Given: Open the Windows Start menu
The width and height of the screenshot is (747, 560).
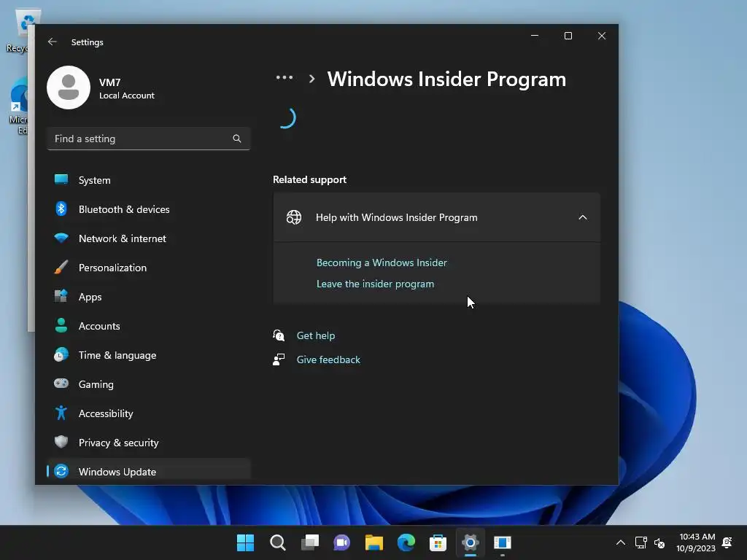Looking at the screenshot, I should (245, 542).
